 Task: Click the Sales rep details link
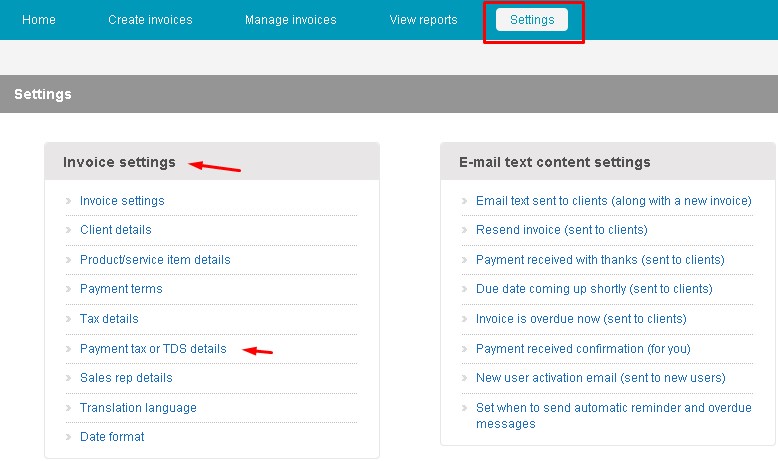click(x=126, y=378)
